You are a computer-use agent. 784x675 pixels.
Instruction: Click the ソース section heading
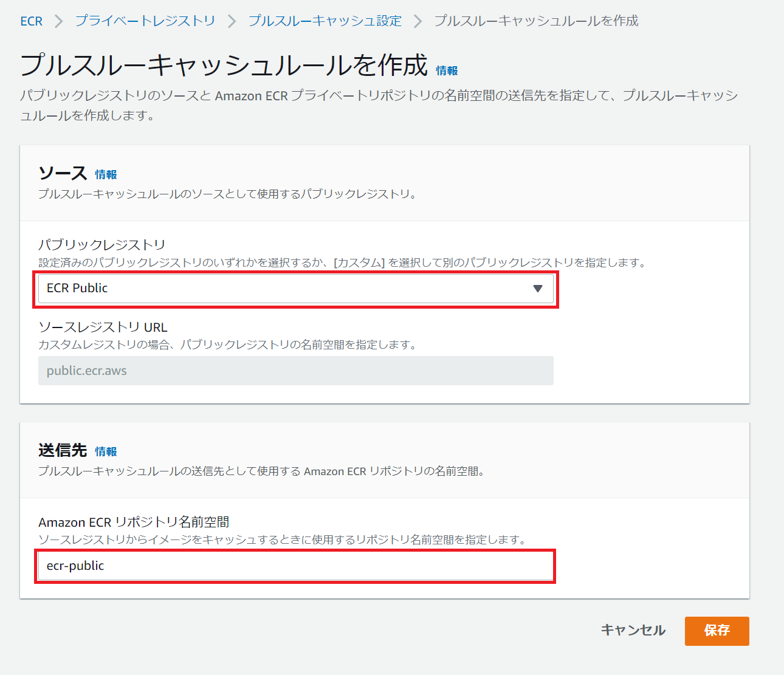point(63,174)
